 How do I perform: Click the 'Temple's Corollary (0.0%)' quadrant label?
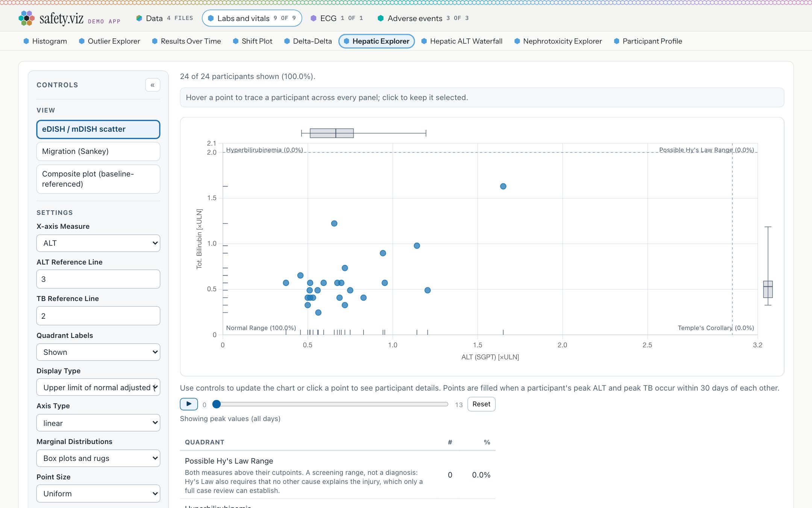click(716, 328)
